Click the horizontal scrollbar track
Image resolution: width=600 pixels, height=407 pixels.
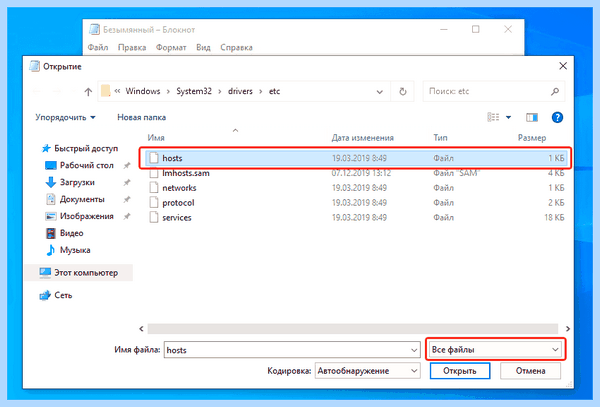click(x=352, y=329)
